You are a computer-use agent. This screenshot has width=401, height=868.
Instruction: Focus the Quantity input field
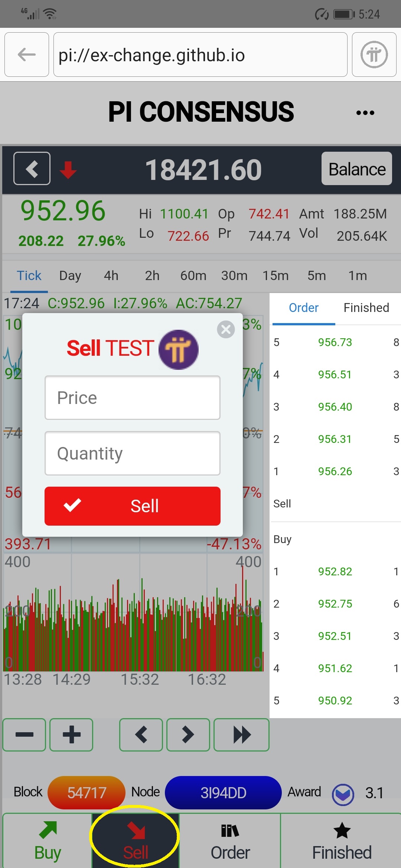coord(133,453)
